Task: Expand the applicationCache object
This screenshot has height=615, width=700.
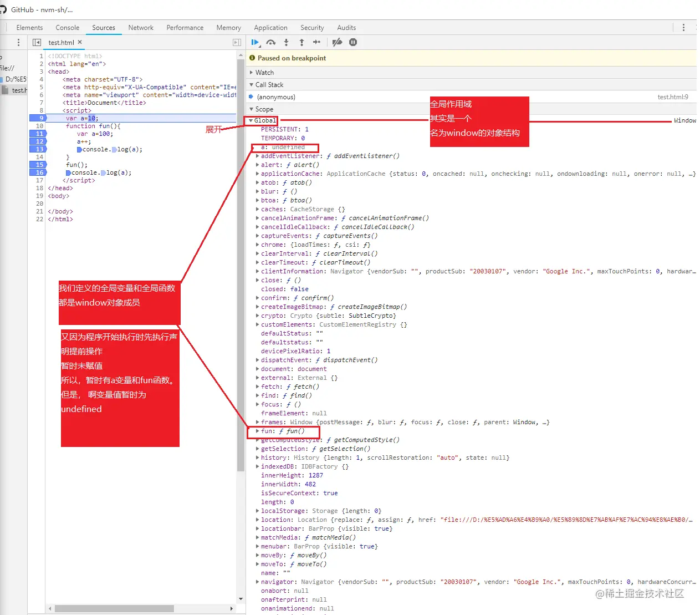Action: click(257, 174)
